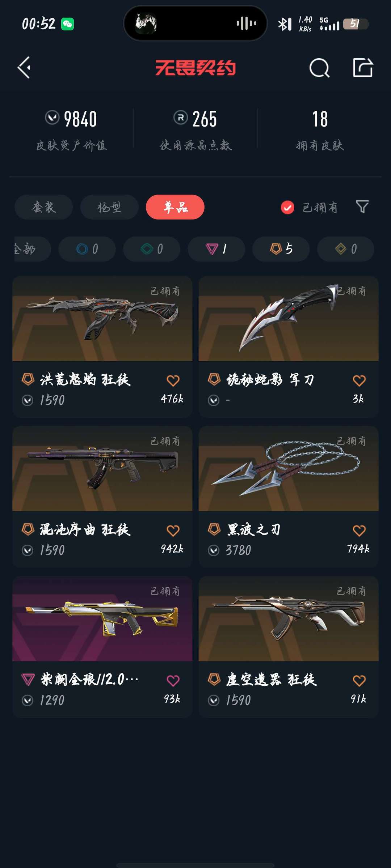Image resolution: width=391 pixels, height=868 pixels.
Task: Filter by pink triangle tier showing 1
Action: [216, 249]
